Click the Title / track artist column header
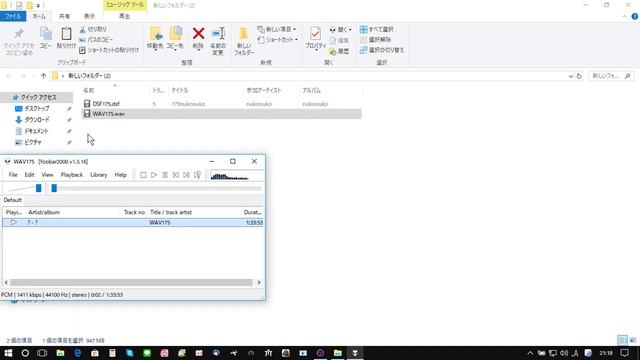 click(x=171, y=212)
